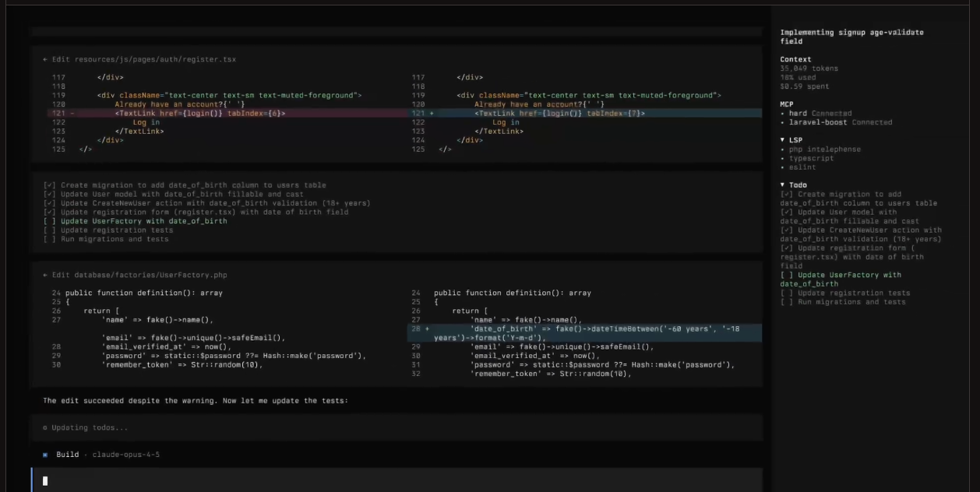Viewport: 980px width, 492px height.
Task: Toggle sidebar 'Create migration to add' todo checkbox
Action: 787,195
